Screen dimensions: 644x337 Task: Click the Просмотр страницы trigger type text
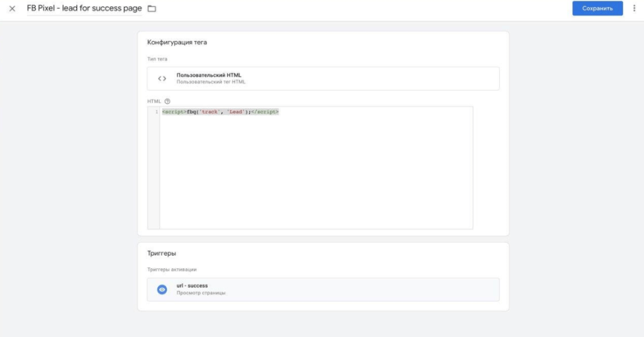click(201, 293)
